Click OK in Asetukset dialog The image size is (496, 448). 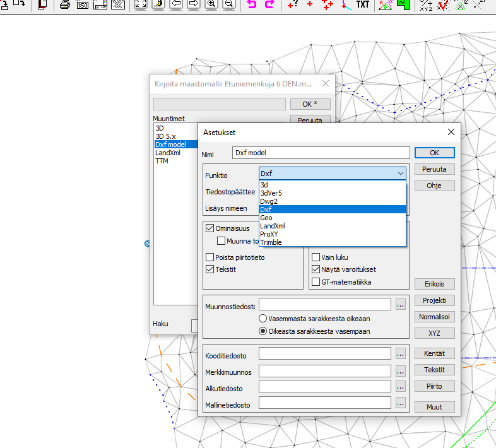pos(434,153)
